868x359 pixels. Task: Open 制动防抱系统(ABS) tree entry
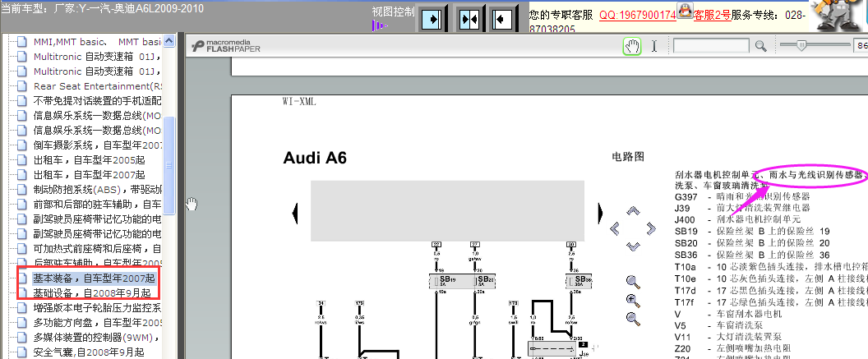coord(98,190)
